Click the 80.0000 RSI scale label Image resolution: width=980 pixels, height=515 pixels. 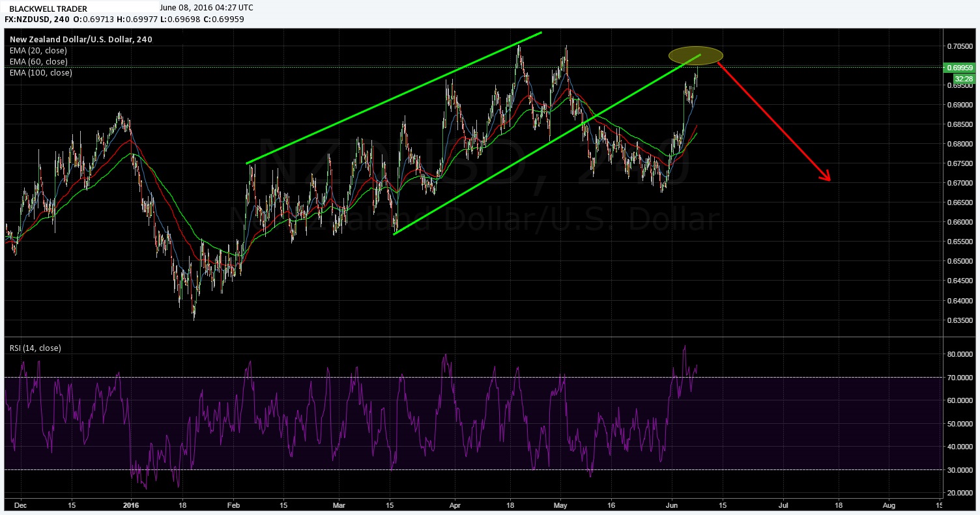(x=959, y=354)
